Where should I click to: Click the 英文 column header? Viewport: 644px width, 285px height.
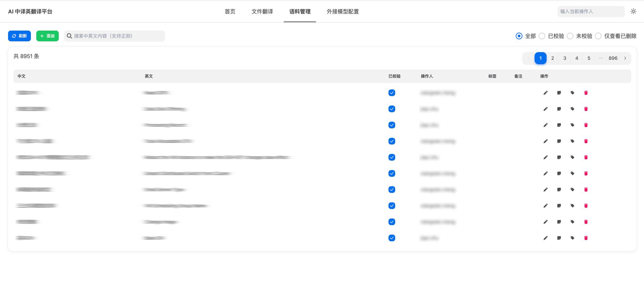(149, 76)
